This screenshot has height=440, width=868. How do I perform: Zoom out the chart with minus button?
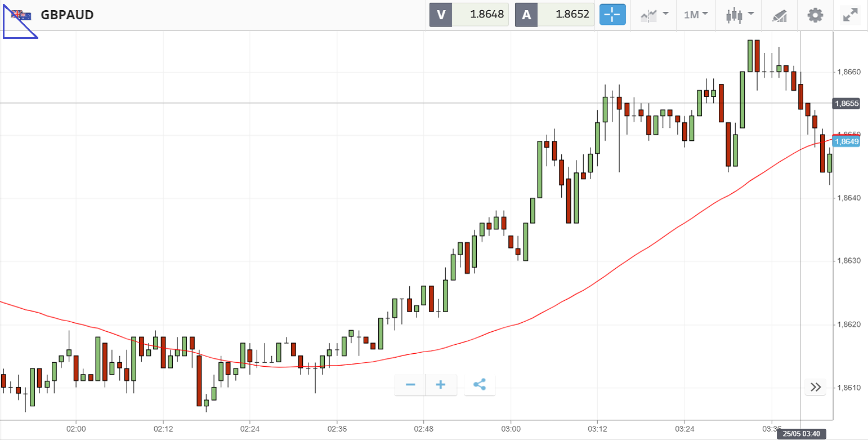tap(410, 385)
